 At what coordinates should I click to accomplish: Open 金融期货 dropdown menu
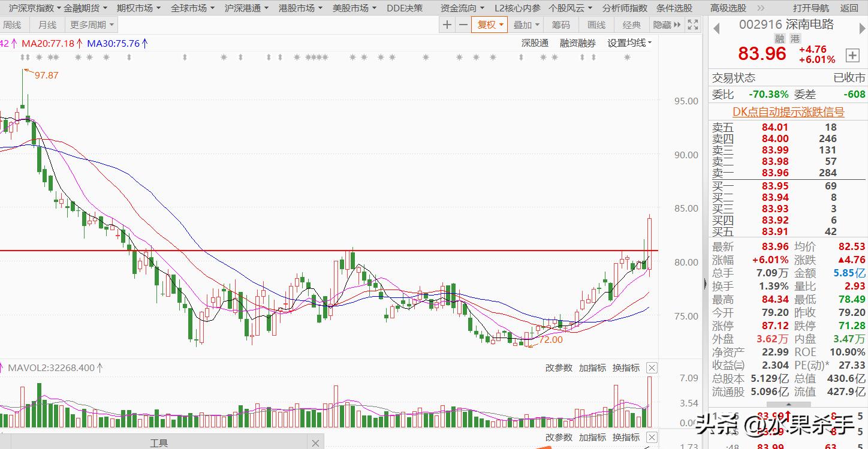pos(85,8)
